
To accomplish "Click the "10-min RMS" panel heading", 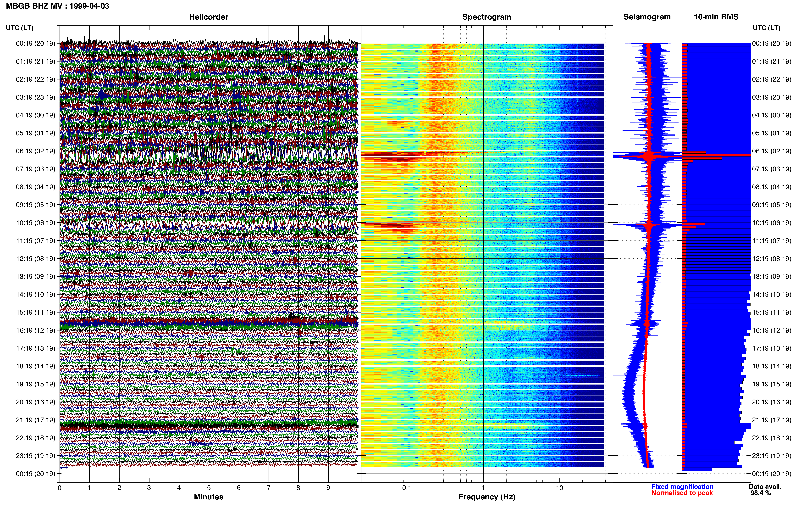I will (x=716, y=17).
